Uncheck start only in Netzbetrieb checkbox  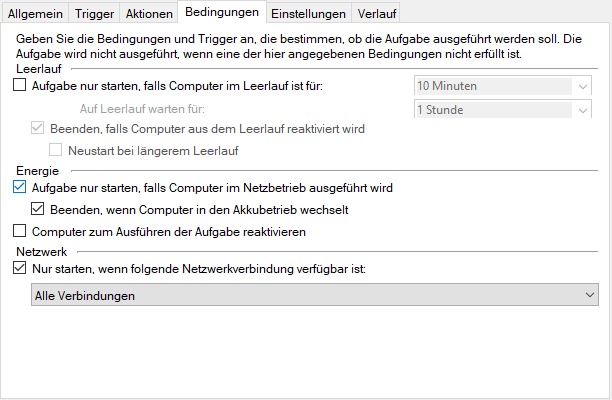tap(20, 187)
